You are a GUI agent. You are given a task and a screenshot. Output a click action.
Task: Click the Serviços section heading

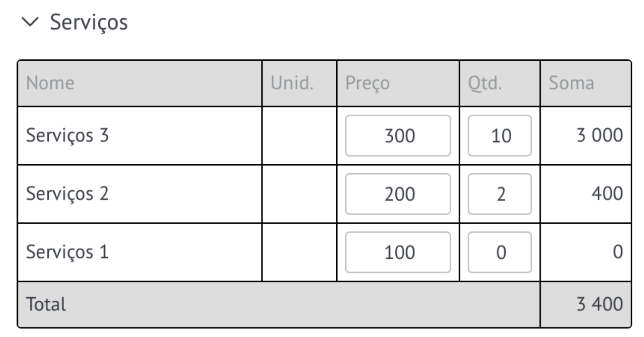89,22
